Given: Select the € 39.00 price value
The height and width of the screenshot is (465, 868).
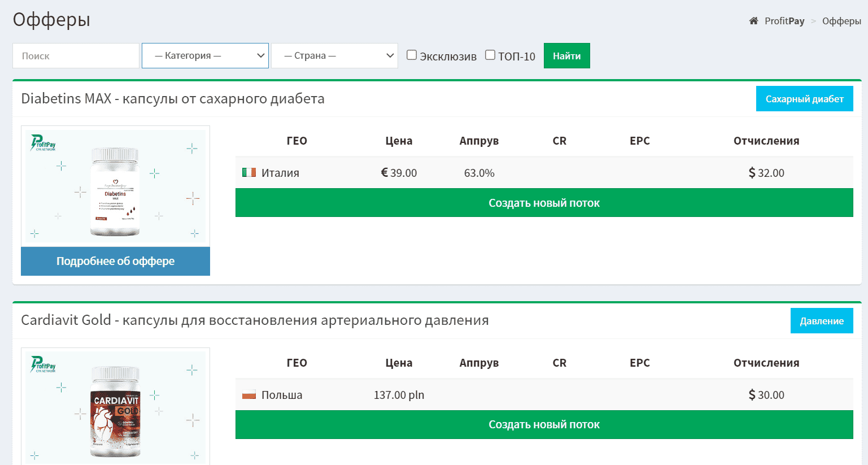Looking at the screenshot, I should coord(399,173).
